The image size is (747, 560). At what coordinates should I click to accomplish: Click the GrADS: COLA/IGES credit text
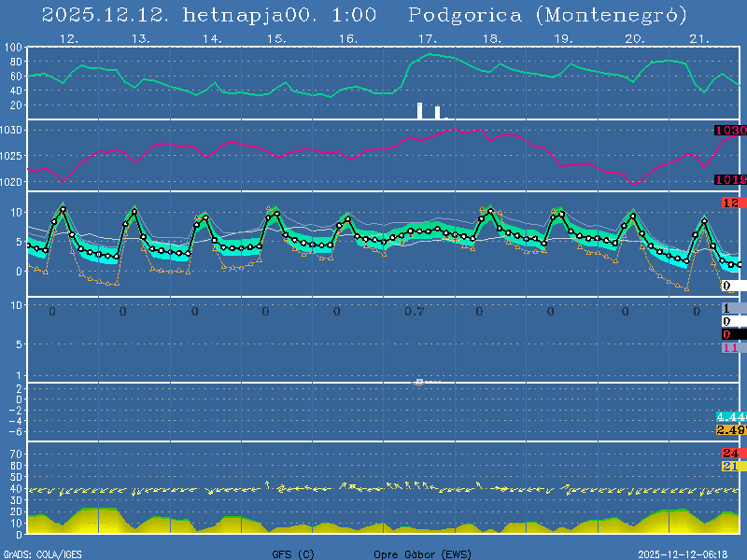(41, 554)
